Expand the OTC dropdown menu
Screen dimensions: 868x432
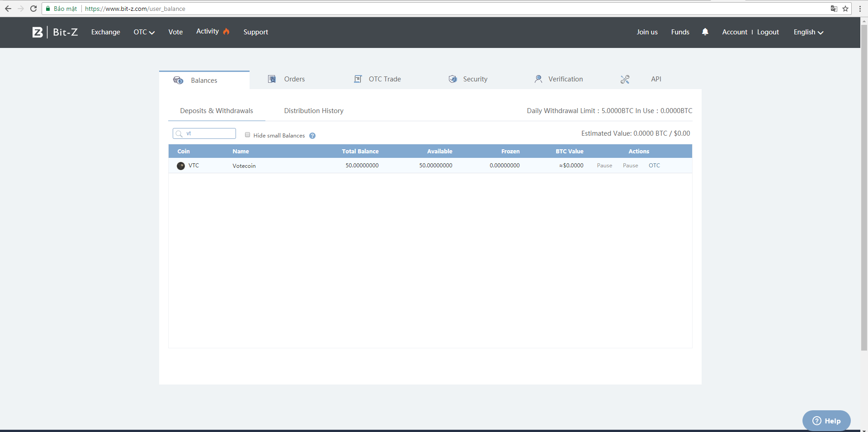pos(144,32)
